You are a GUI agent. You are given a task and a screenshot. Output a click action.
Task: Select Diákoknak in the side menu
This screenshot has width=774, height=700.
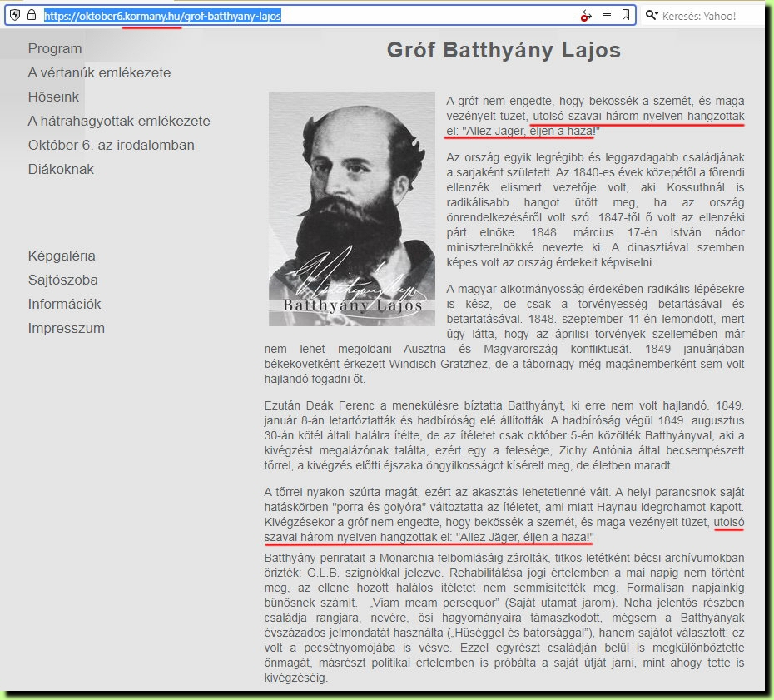(61, 169)
